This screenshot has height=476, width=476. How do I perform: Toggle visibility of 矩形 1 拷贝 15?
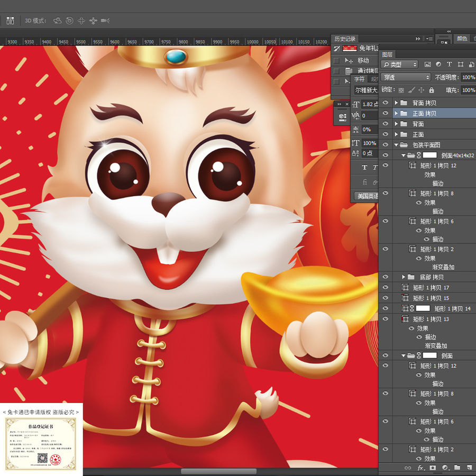pyautogui.click(x=386, y=298)
